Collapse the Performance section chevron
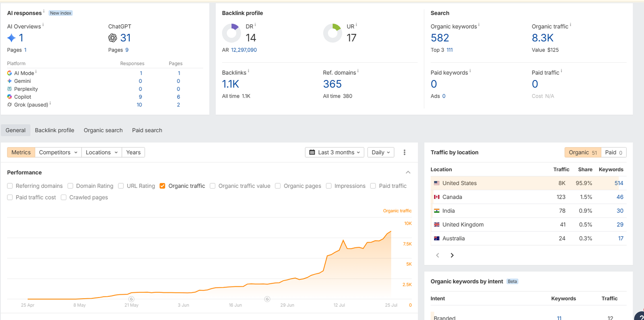The width and height of the screenshot is (644, 320). point(408,172)
